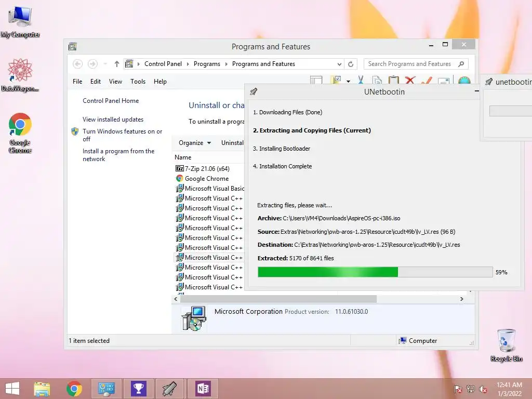Open the arrow beside the folder options icon
Screen dimensions: 532x399
(348, 82)
